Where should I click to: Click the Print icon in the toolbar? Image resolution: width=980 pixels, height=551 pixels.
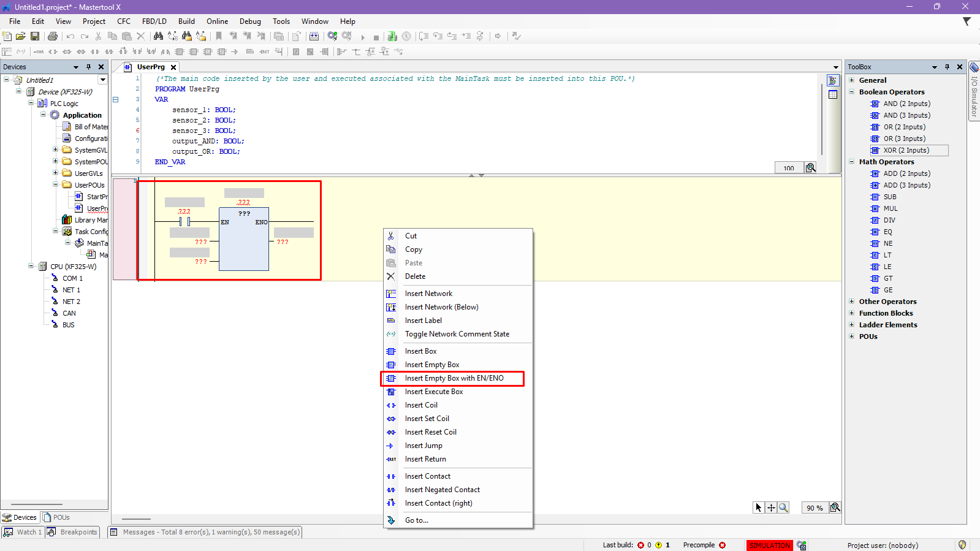[53, 36]
